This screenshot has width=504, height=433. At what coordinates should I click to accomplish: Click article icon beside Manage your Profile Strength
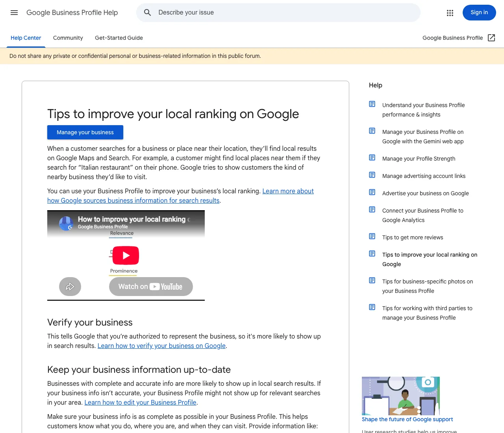tap(372, 157)
